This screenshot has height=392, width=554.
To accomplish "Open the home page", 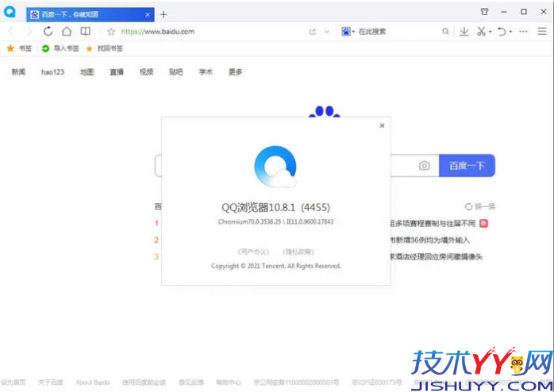I will [x=67, y=32].
